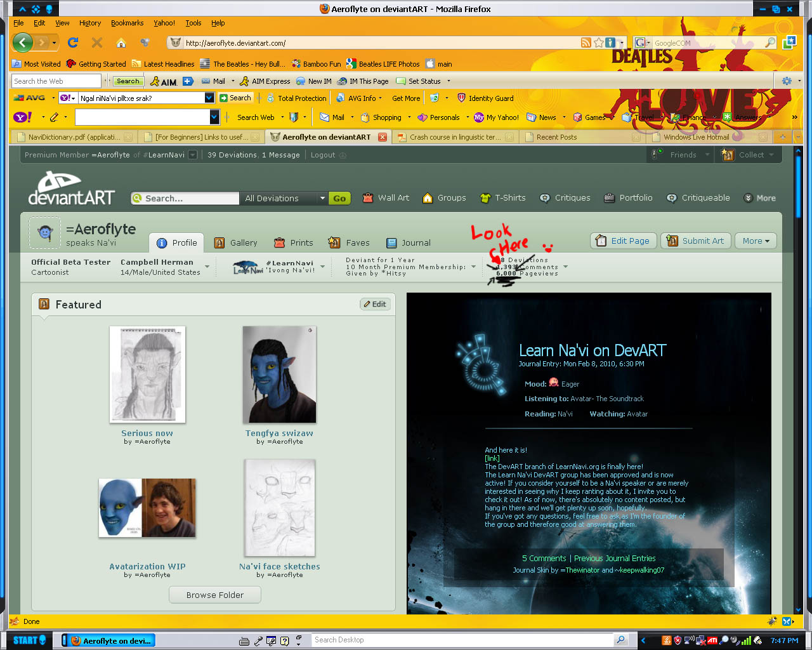812x650 pixels.
Task: Click the Submit Art button
Action: (x=696, y=241)
